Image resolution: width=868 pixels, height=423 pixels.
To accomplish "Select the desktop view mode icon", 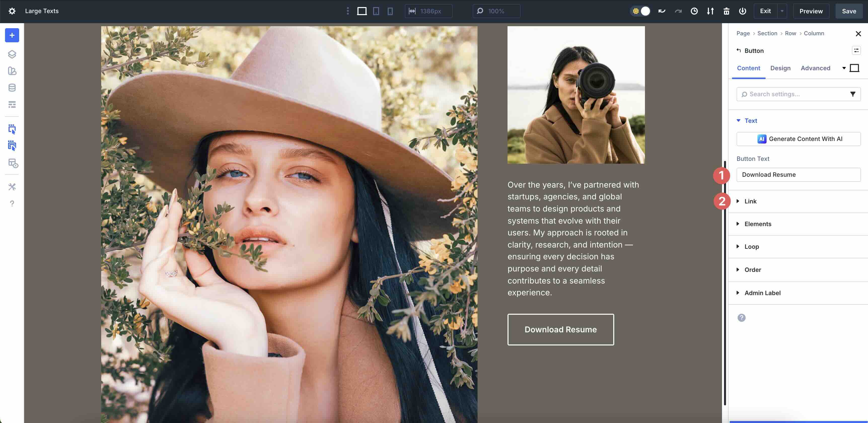I will (x=361, y=11).
